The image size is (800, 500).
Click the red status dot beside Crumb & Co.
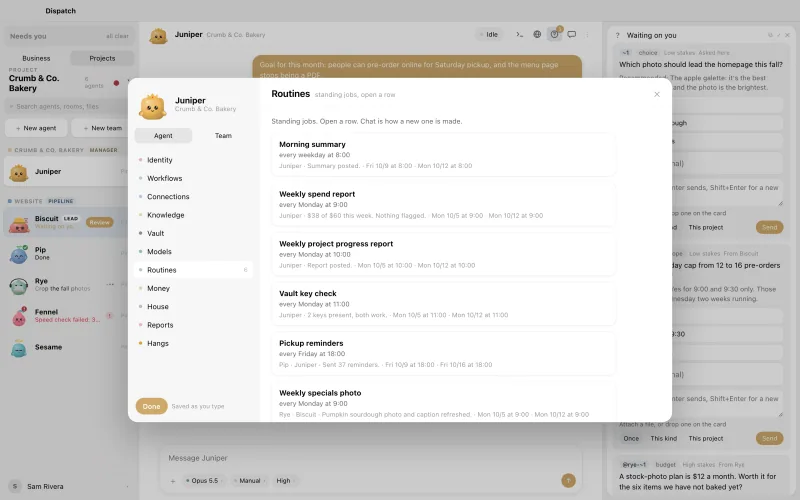(x=116, y=83)
